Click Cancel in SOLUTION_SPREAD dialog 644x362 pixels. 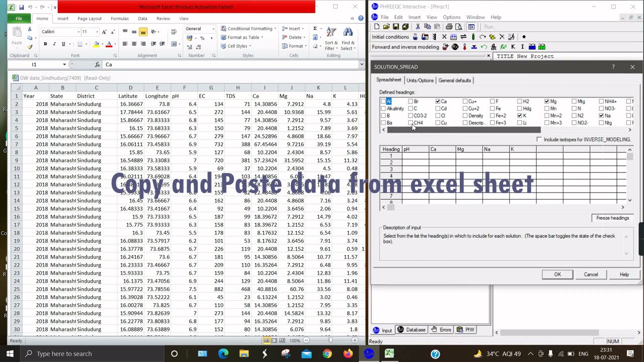pos(591,275)
